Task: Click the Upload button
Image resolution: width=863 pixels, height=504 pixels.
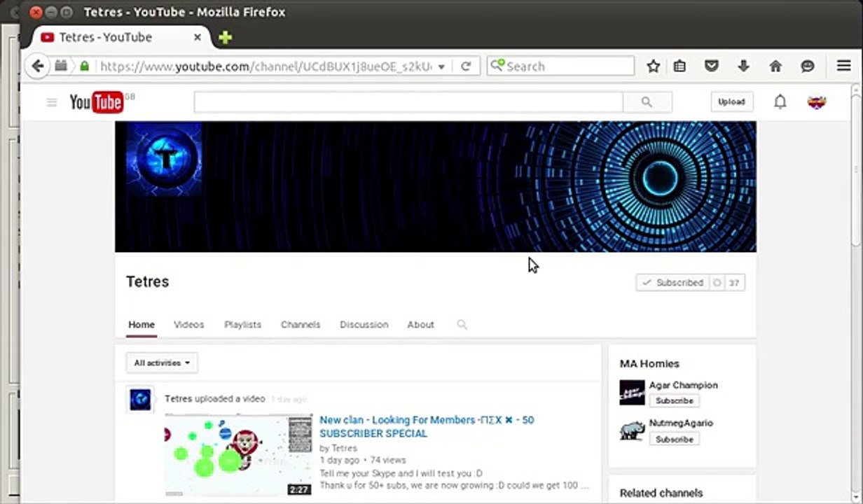Action: click(x=731, y=101)
